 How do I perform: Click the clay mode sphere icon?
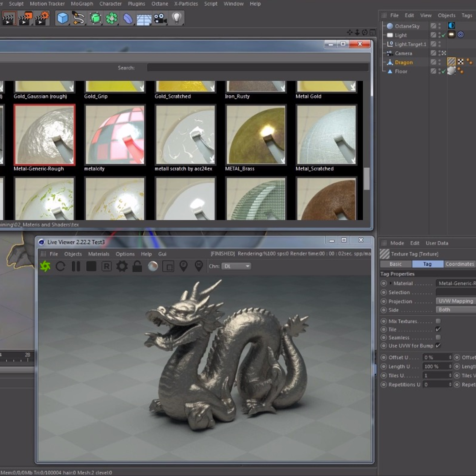click(x=153, y=266)
